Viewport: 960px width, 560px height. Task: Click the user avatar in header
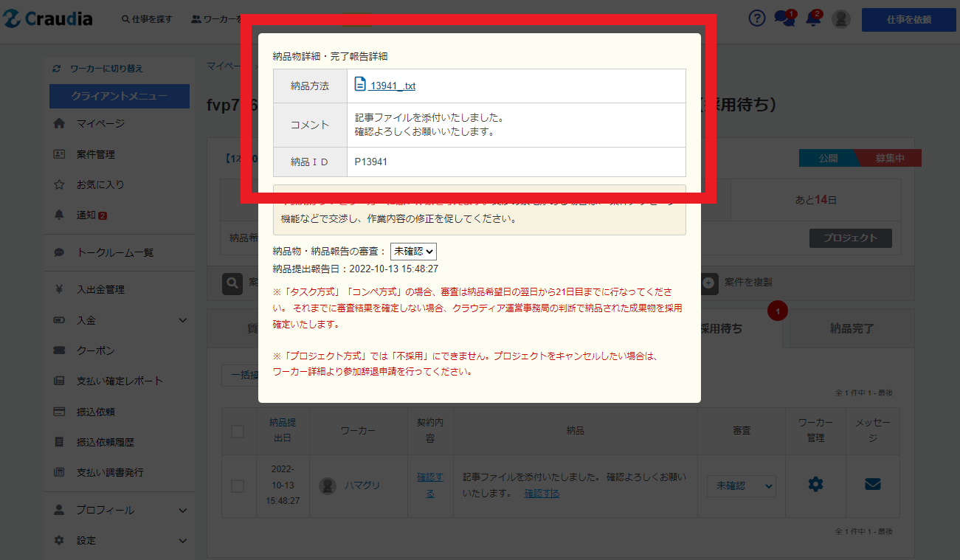coord(841,19)
